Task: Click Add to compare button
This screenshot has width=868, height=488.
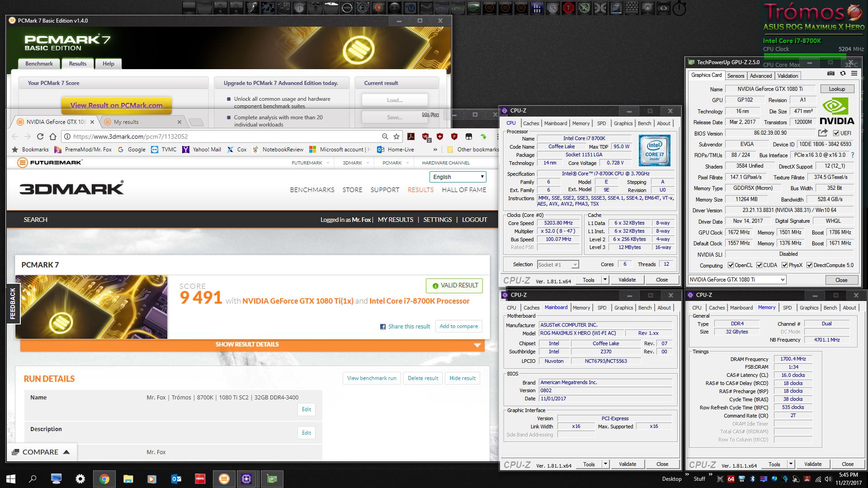Action: pyautogui.click(x=458, y=326)
